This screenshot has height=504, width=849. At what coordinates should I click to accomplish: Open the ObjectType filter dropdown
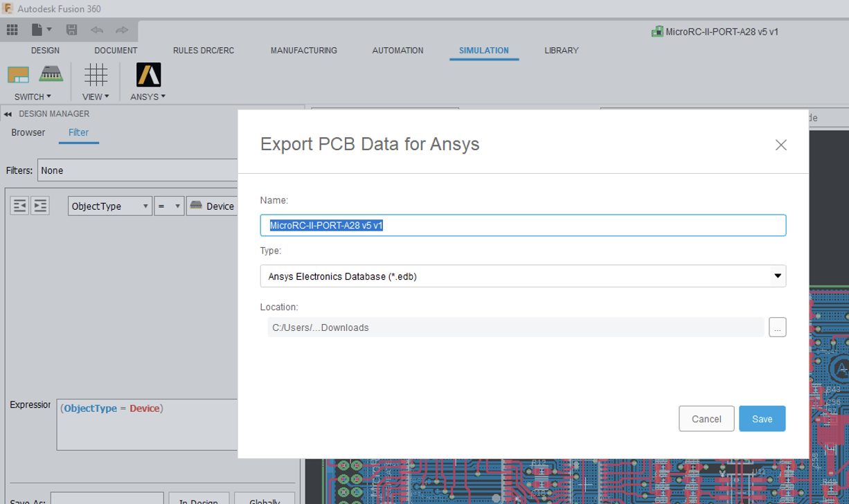(111, 206)
